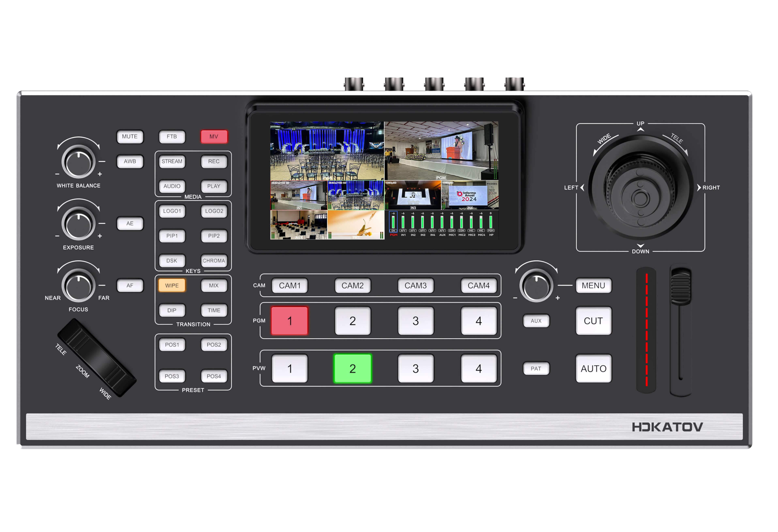Toggle AF auto focus

[130, 286]
